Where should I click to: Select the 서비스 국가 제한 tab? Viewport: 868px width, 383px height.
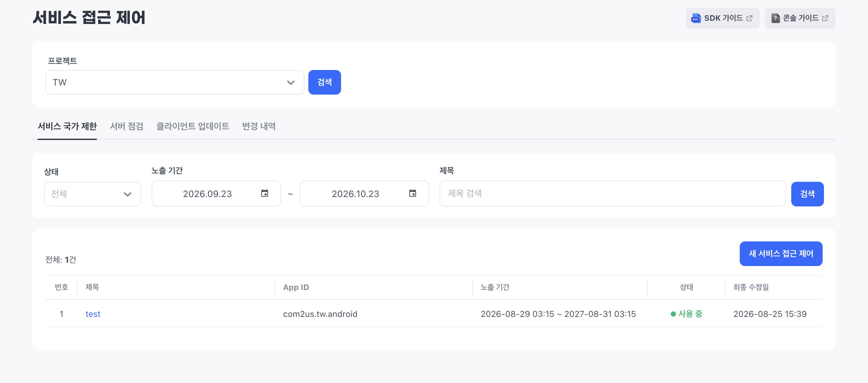tap(67, 126)
